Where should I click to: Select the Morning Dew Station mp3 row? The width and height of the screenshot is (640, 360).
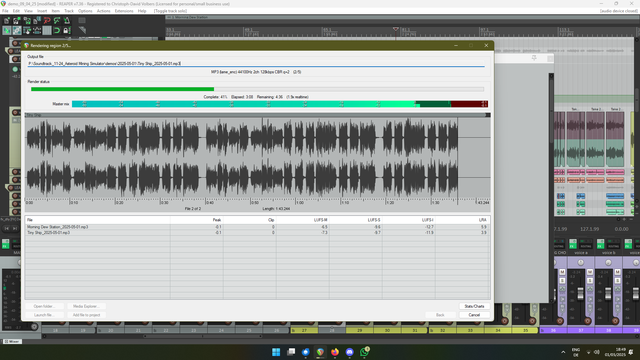click(257, 227)
